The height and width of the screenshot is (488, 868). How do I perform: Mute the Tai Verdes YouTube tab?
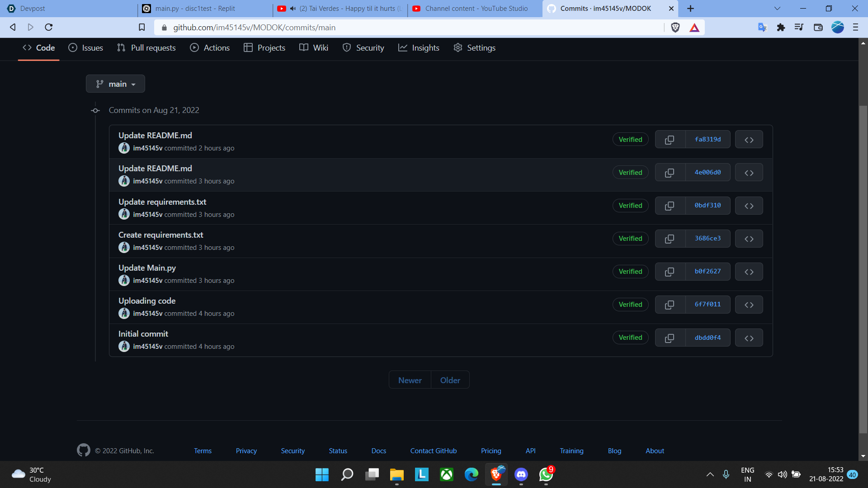pyautogui.click(x=293, y=9)
